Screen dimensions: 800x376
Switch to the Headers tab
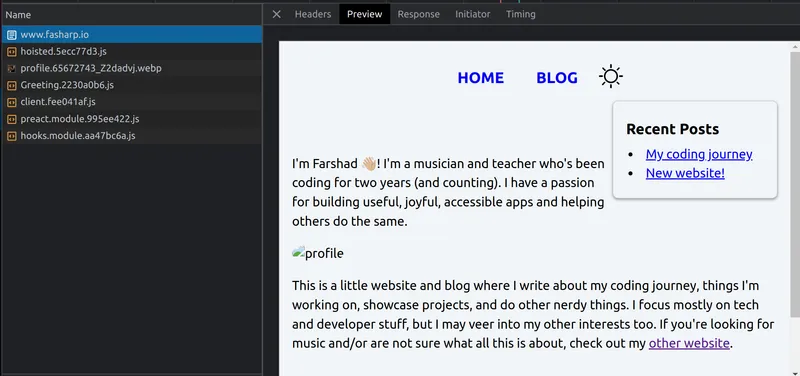click(x=313, y=14)
